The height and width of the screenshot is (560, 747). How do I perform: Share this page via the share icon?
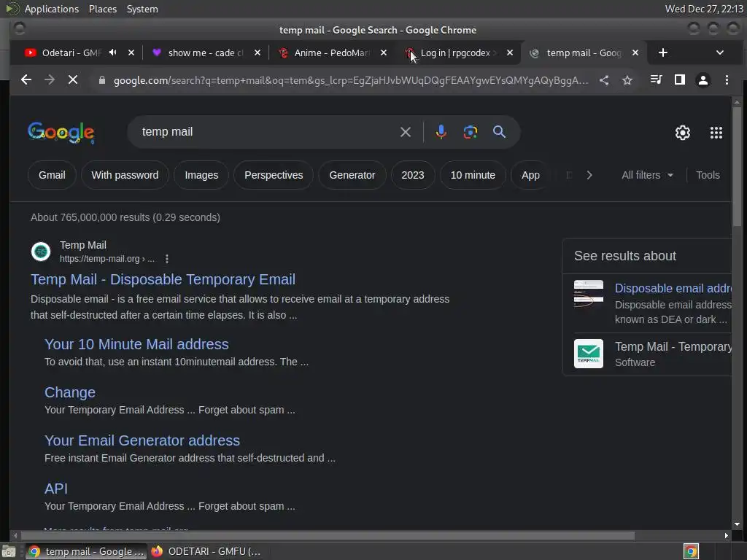pos(604,80)
